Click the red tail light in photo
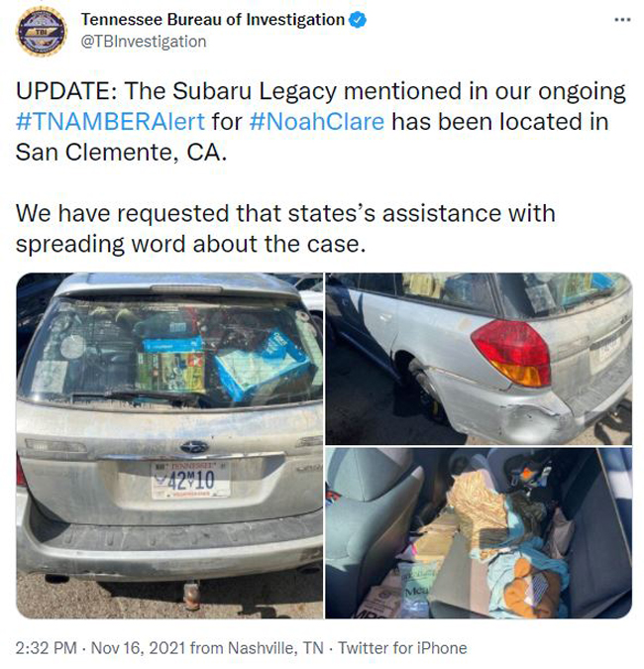 510,353
